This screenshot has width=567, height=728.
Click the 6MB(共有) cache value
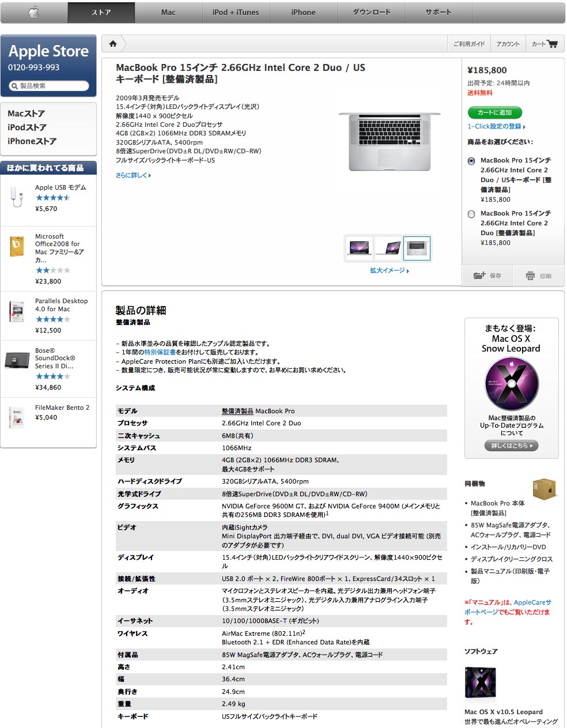pos(237,436)
